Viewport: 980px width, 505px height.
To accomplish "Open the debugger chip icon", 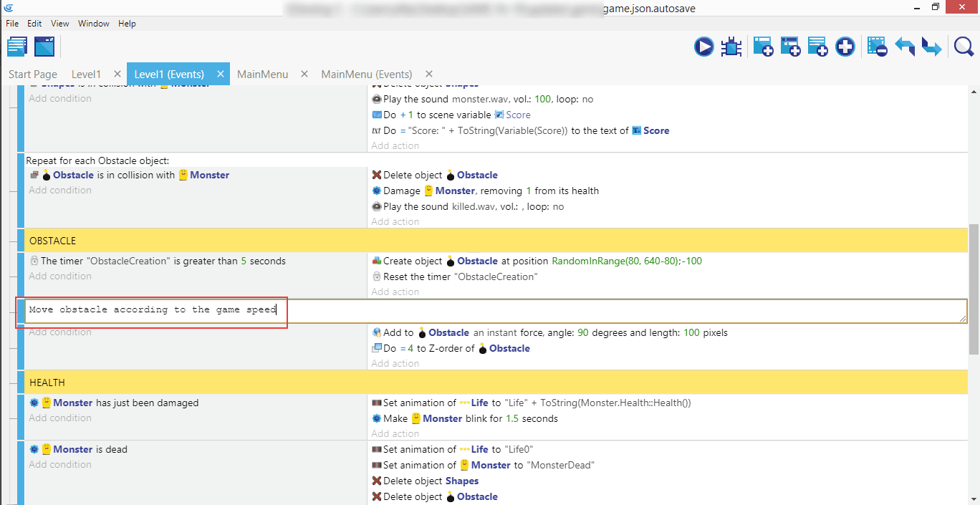I will point(731,47).
